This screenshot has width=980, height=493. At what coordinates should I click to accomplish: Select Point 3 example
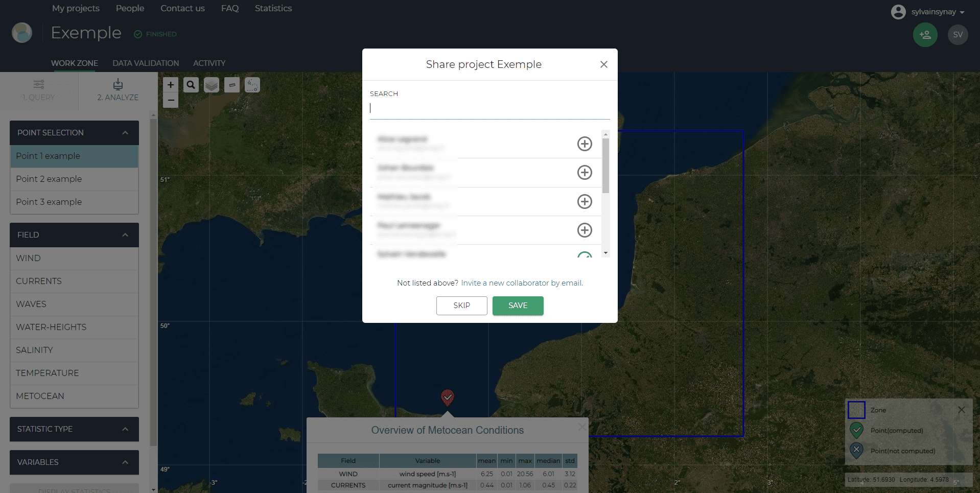pos(75,202)
